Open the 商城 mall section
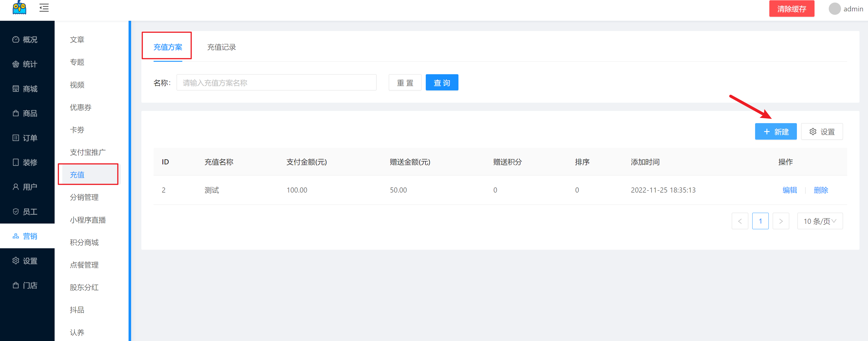 (x=25, y=89)
